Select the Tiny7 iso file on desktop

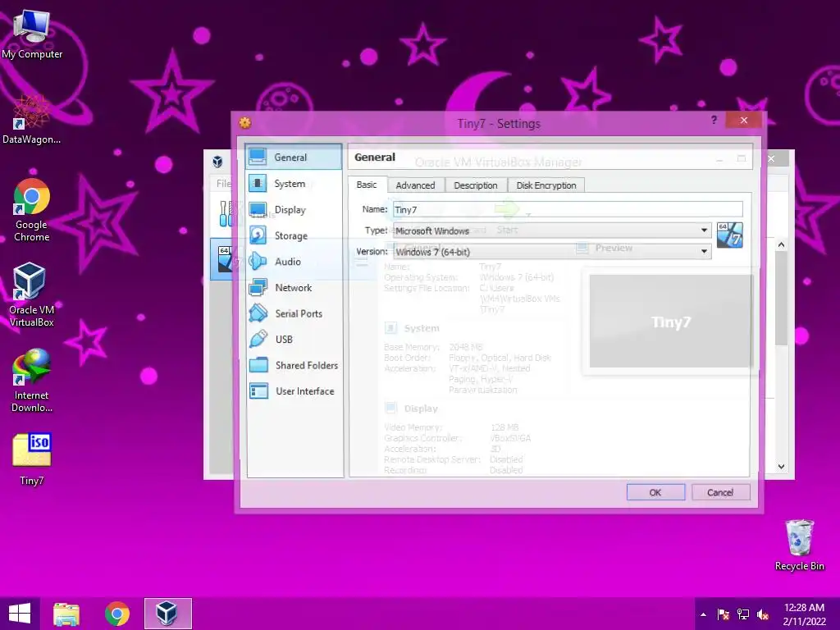coord(32,459)
